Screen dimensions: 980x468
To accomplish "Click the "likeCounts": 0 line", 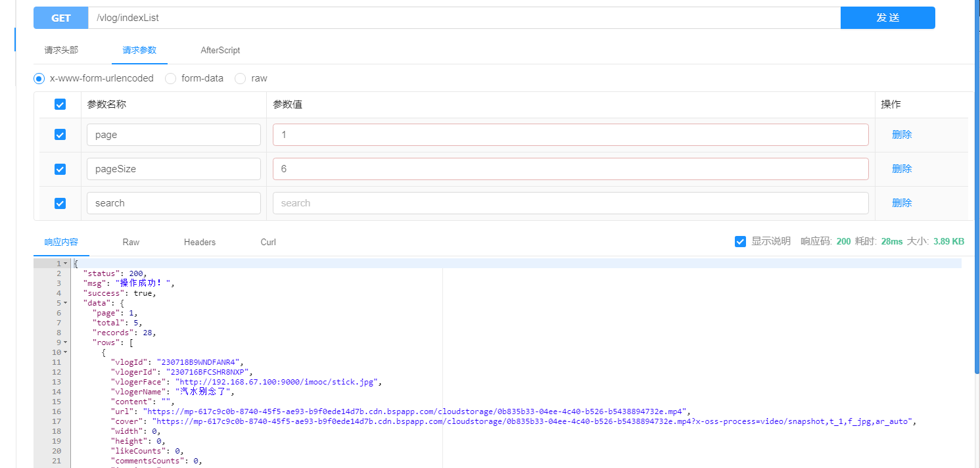I will point(147,451).
